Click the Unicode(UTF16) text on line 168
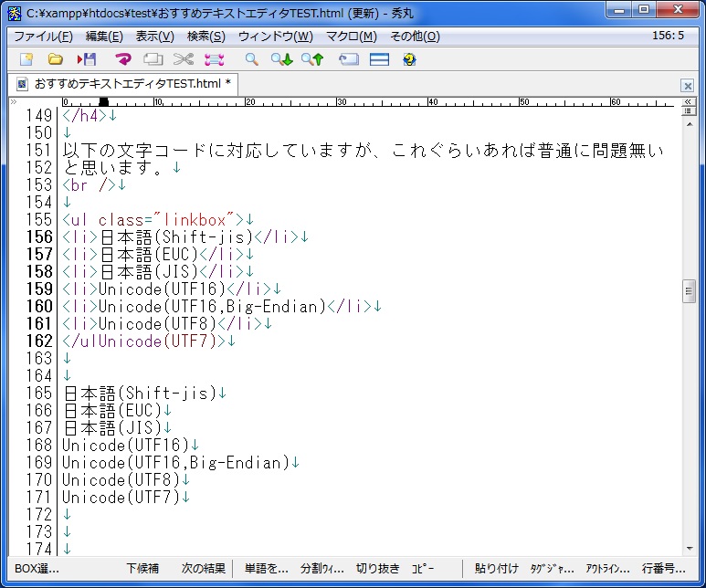The image size is (706, 588). [x=126, y=445]
